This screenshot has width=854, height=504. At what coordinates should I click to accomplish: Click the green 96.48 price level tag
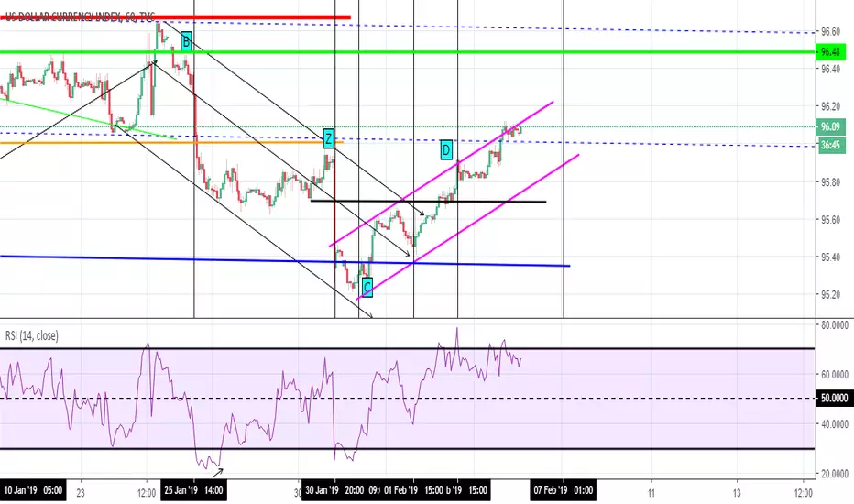coord(830,51)
